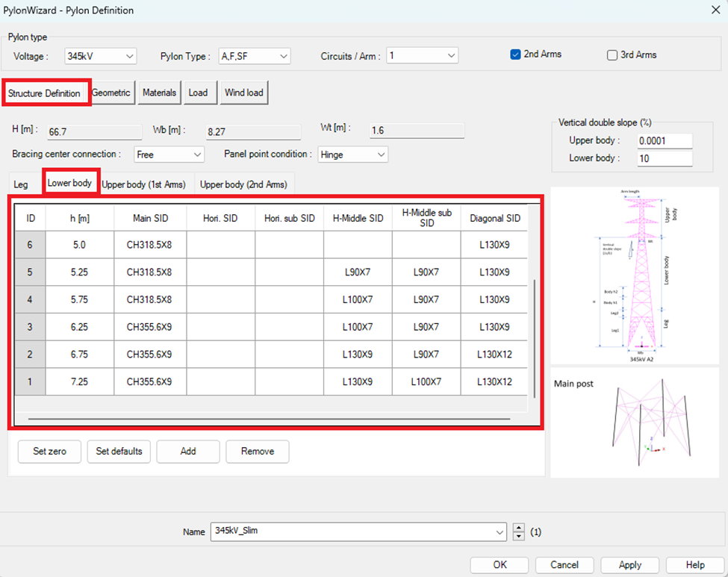Viewport: 728px width, 577px height.
Task: Open Bracing center connection dropdown
Action: 169,155
